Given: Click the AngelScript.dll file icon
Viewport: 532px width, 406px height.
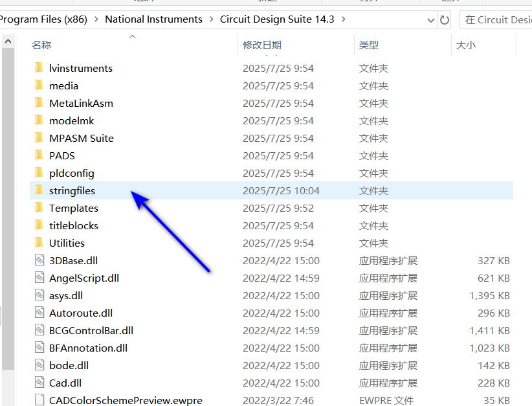Looking at the screenshot, I should click(x=39, y=278).
